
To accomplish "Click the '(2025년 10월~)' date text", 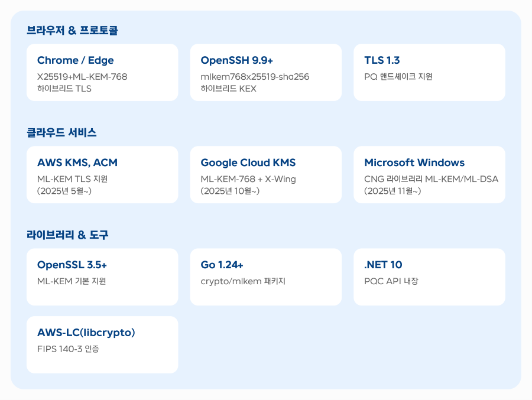I will coord(230,191).
